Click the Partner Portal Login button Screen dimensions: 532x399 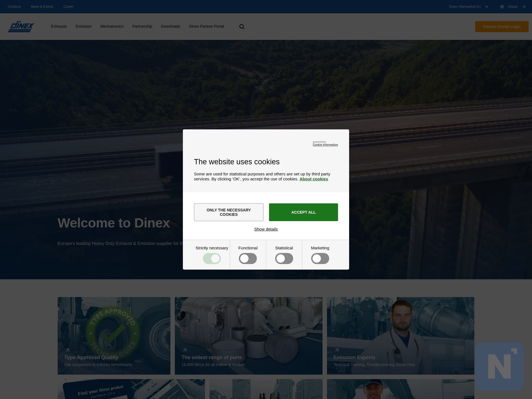pos(502,27)
